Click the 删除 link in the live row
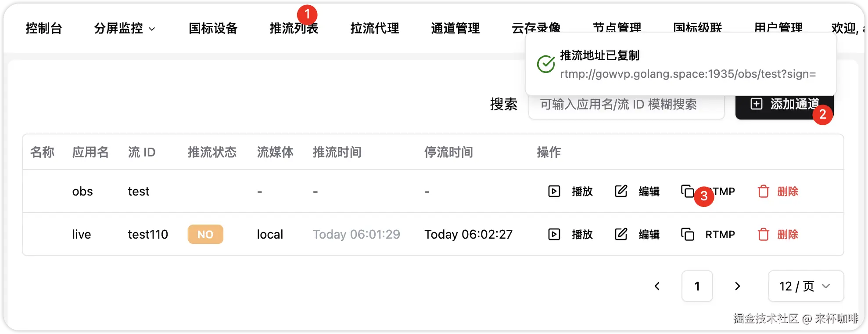The image size is (868, 334). pos(788,234)
